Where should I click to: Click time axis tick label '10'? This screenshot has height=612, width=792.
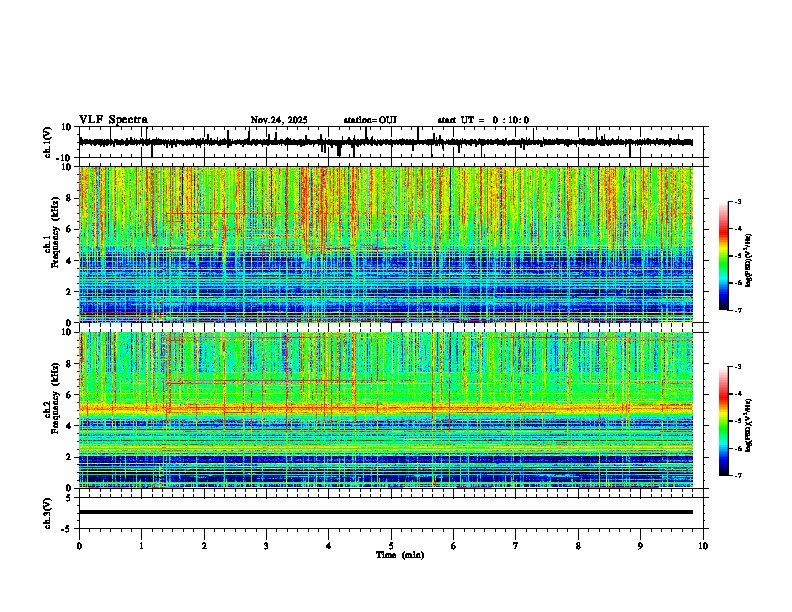click(x=703, y=546)
